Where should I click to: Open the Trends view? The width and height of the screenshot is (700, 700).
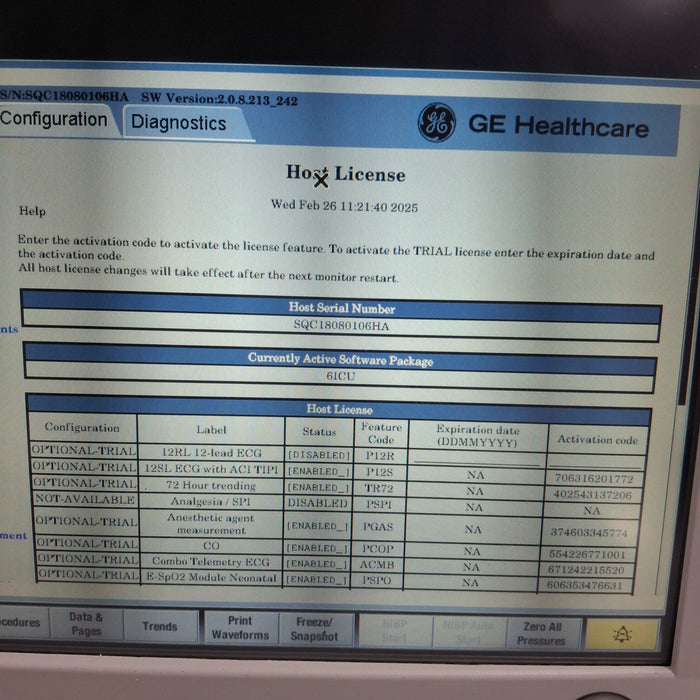tap(160, 626)
